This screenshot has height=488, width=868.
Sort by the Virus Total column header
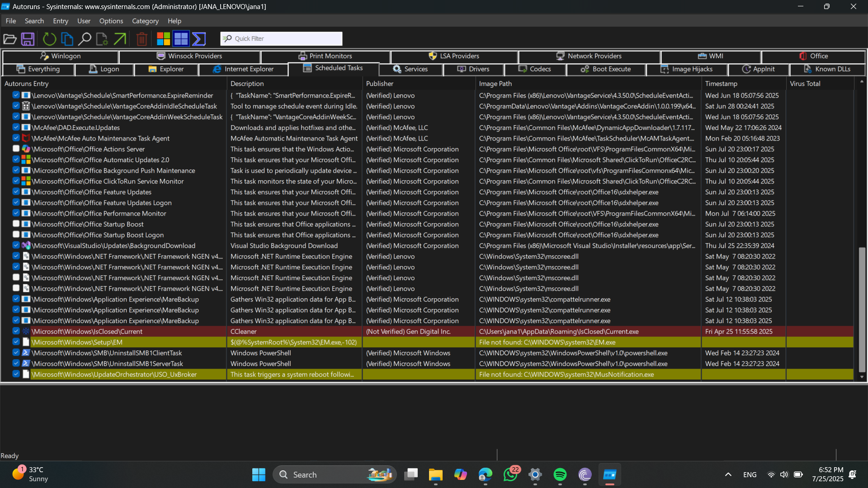[820, 84]
